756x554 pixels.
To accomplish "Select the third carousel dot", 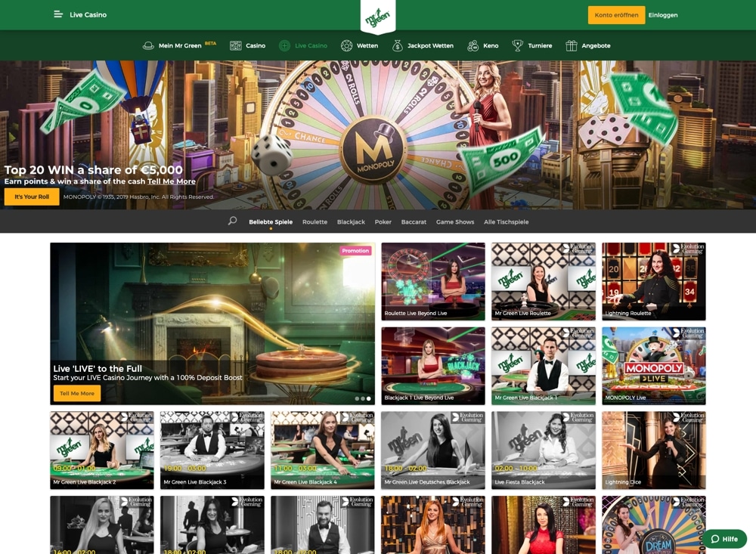I will pos(369,399).
